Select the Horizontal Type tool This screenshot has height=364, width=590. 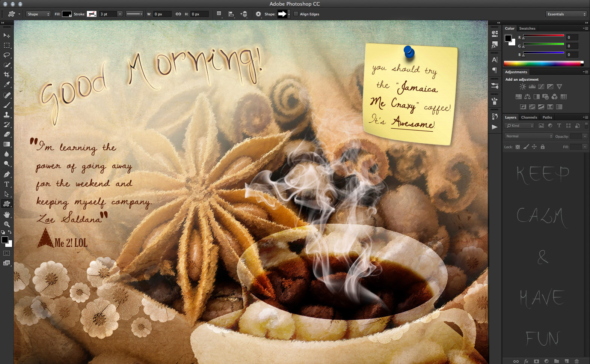7,184
